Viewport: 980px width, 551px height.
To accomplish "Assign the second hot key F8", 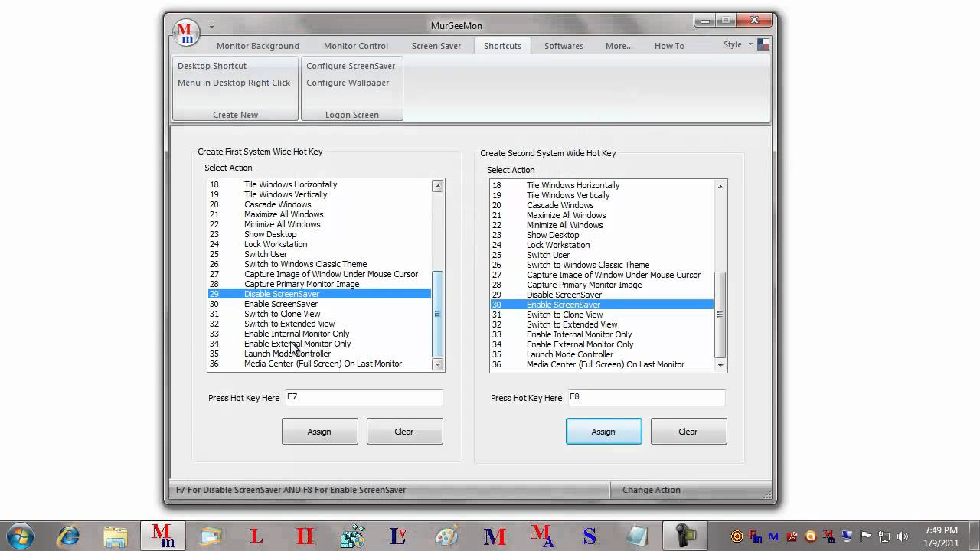I will 603,432.
